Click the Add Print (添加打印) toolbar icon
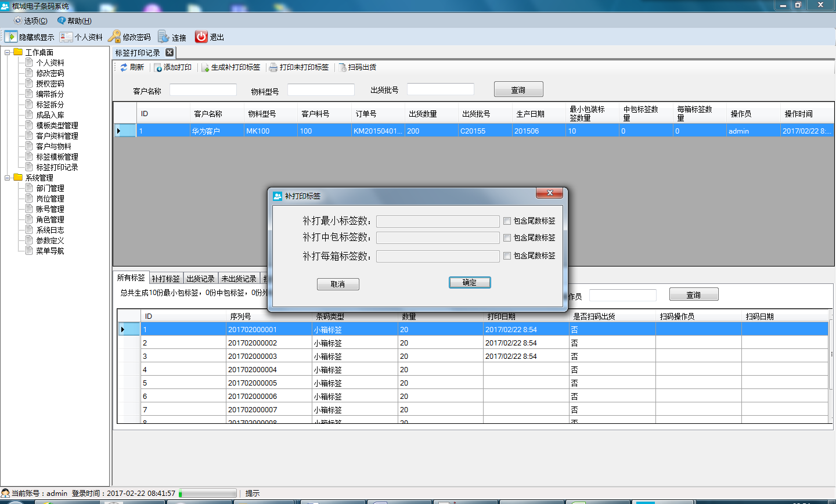836x504 pixels. pos(158,67)
